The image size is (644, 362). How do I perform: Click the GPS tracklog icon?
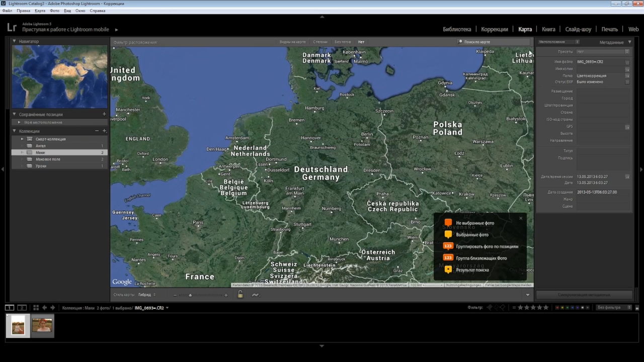(x=255, y=295)
